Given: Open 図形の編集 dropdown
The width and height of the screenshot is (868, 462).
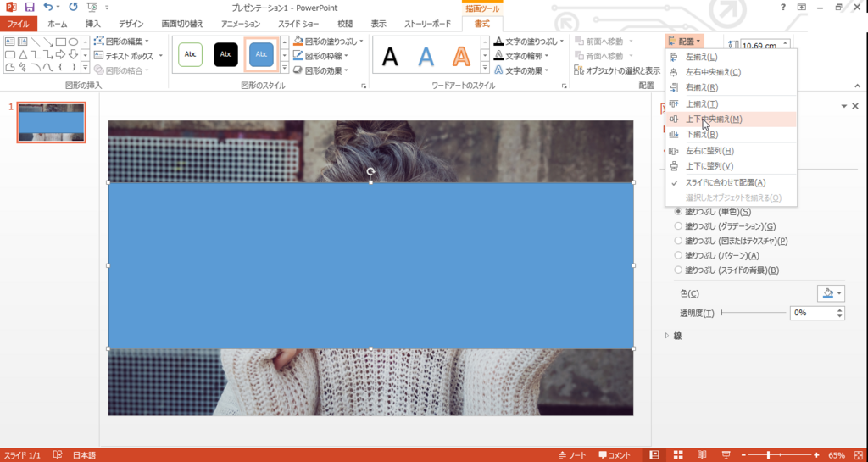Looking at the screenshot, I should pyautogui.click(x=120, y=42).
